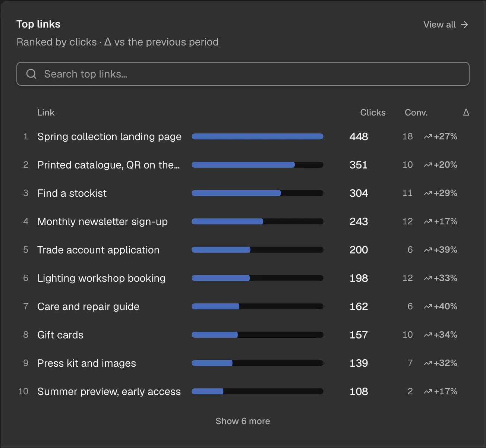The height and width of the screenshot is (448, 486).
Task: Click the Ranked by clicks subtitle
Action: (117, 42)
